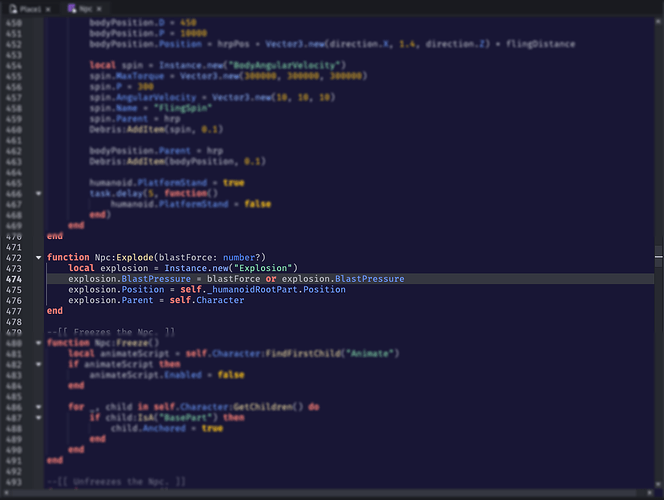Click the 'Unfreezes the Npc' comment line
Viewport: 664px width, 500px height.
pyautogui.click(x=116, y=481)
